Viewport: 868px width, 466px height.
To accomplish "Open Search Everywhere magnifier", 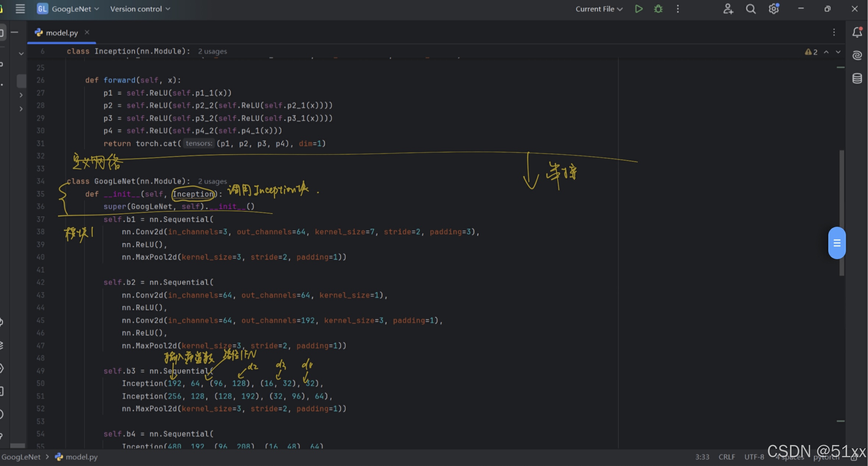I will [751, 9].
